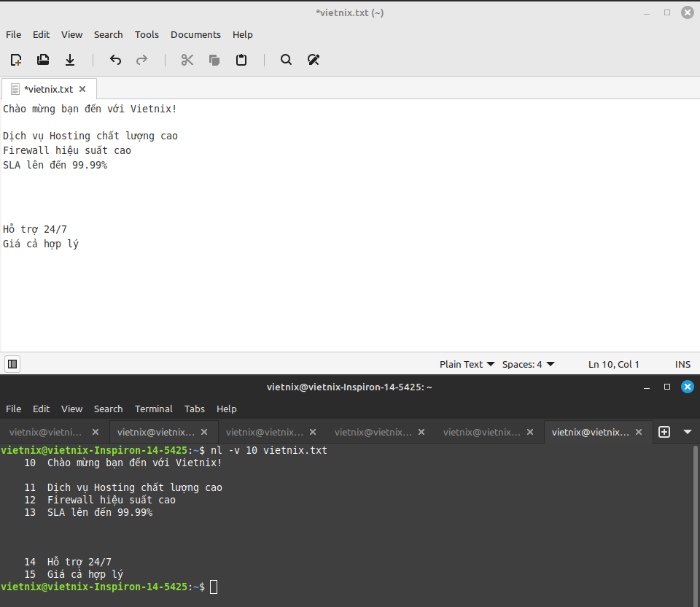Image resolution: width=700 pixels, height=607 pixels.
Task: Close the active sixth terminal tab
Action: [x=639, y=432]
